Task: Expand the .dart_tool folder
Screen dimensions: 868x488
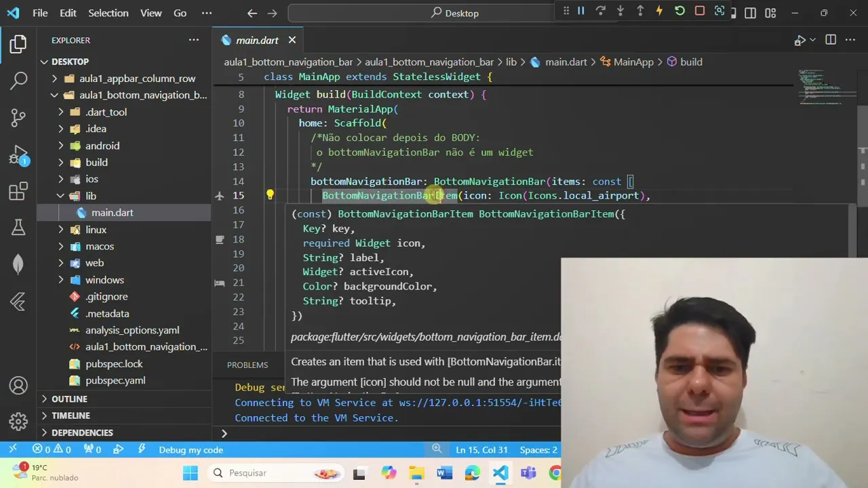Action: pos(123,112)
